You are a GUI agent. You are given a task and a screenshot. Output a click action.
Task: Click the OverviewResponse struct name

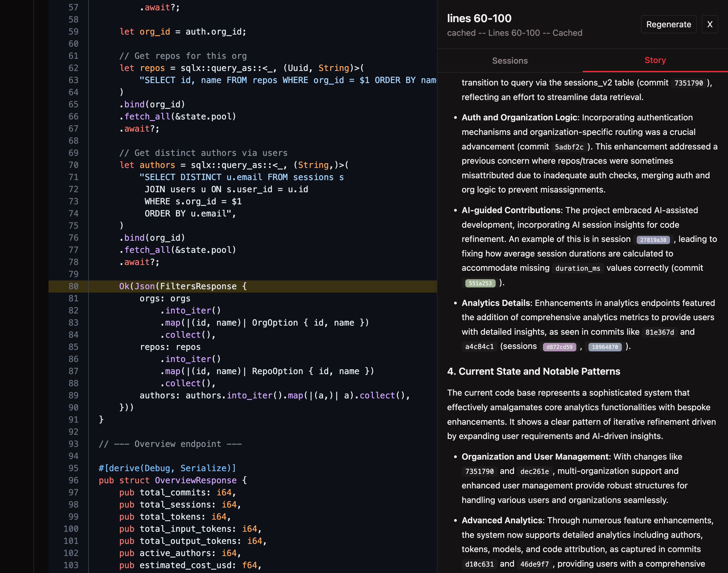click(196, 481)
